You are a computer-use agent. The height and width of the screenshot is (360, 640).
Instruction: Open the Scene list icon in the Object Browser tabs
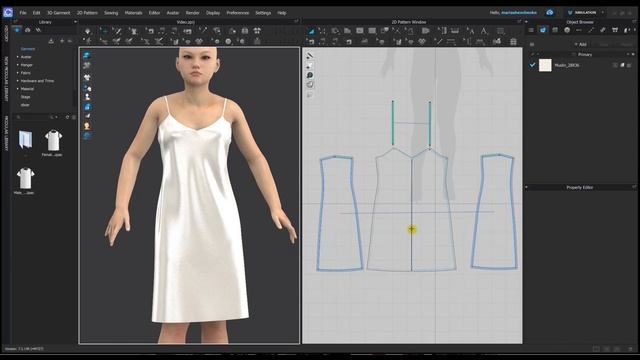coord(531,30)
